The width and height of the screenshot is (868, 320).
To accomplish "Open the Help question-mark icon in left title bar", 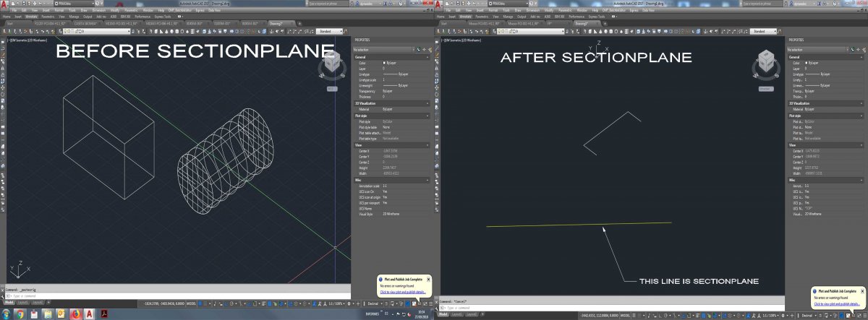I will tap(401, 4).
